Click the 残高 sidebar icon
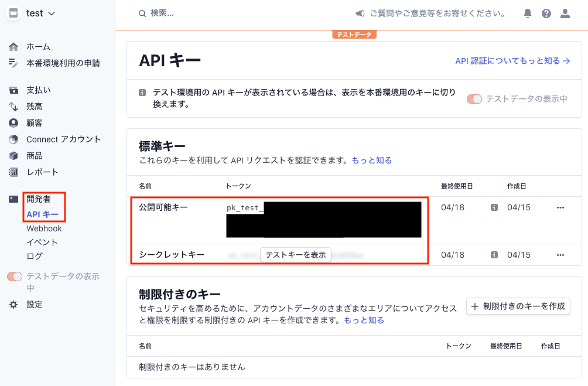588x386 pixels. click(12, 107)
